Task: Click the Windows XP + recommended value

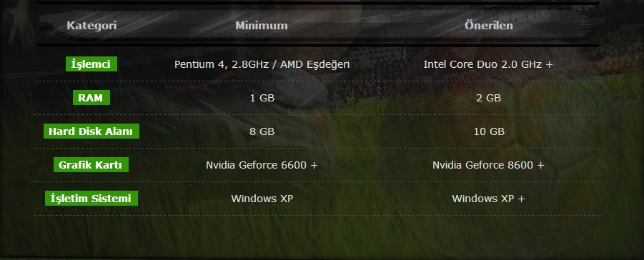Action: tap(488, 199)
